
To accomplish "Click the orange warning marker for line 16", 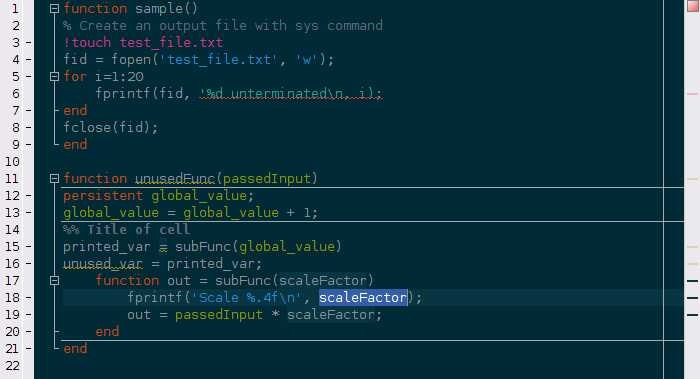I will pos(692,263).
